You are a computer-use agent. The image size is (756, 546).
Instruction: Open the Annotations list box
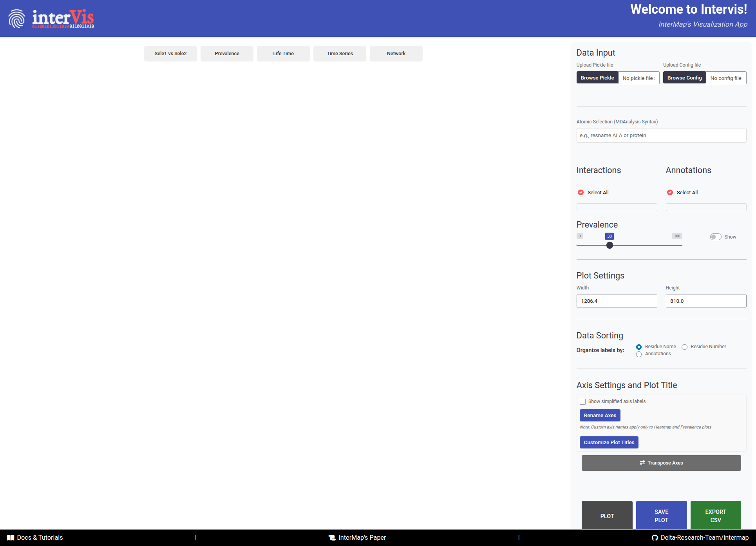click(706, 207)
